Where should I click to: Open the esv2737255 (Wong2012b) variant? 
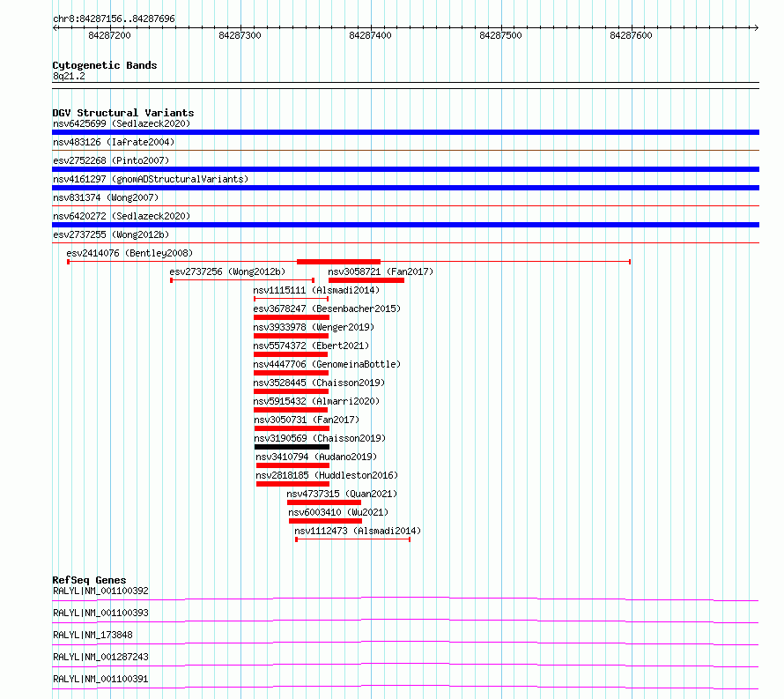tap(111, 234)
